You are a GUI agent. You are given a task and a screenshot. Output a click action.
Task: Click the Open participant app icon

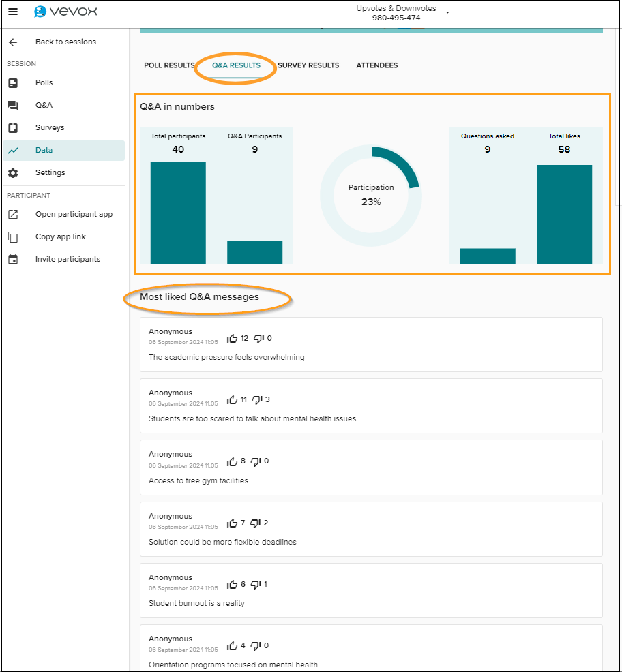pyautogui.click(x=13, y=215)
